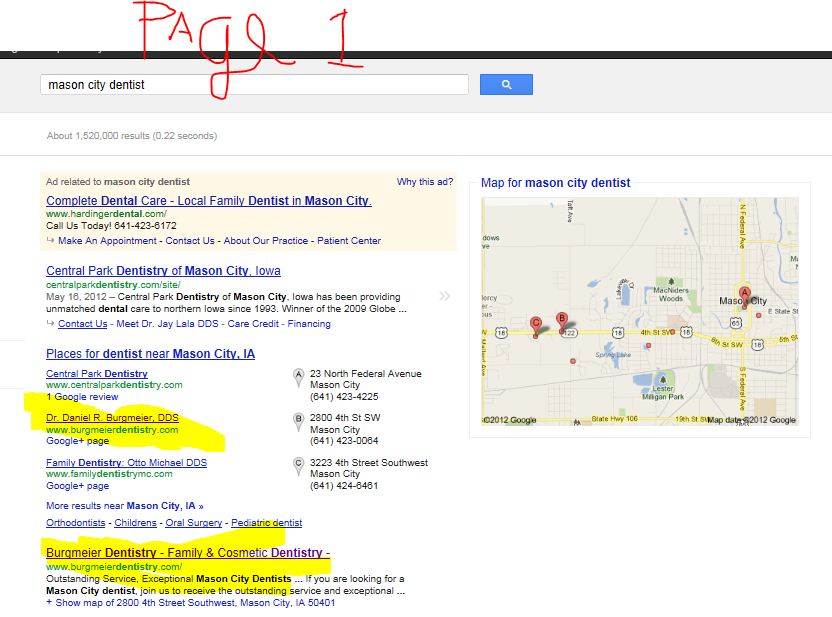Viewport: 832px width, 617px height.
Task: Expand Show map of 2800 4th Street Southwest
Action: point(190,603)
